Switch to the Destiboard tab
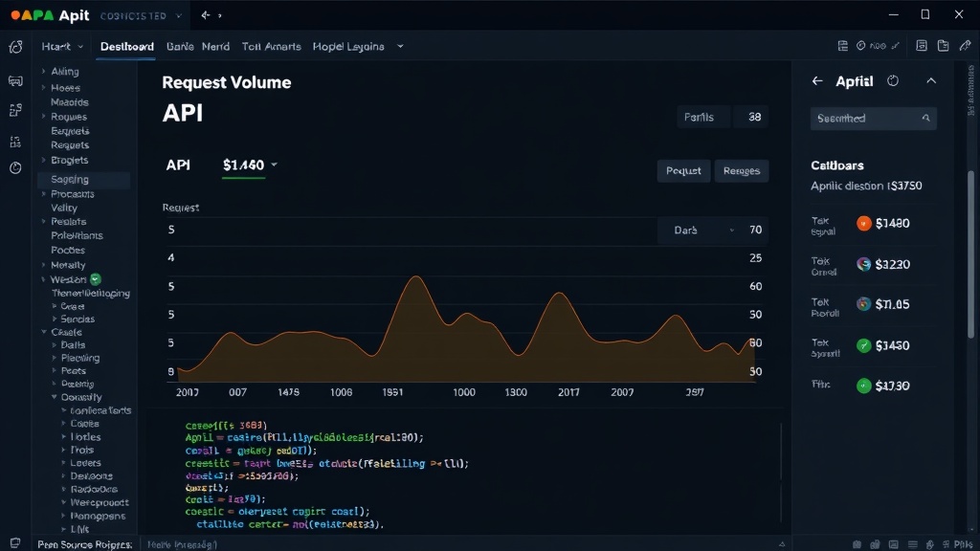Viewport: 980px width, 551px height. [127, 46]
